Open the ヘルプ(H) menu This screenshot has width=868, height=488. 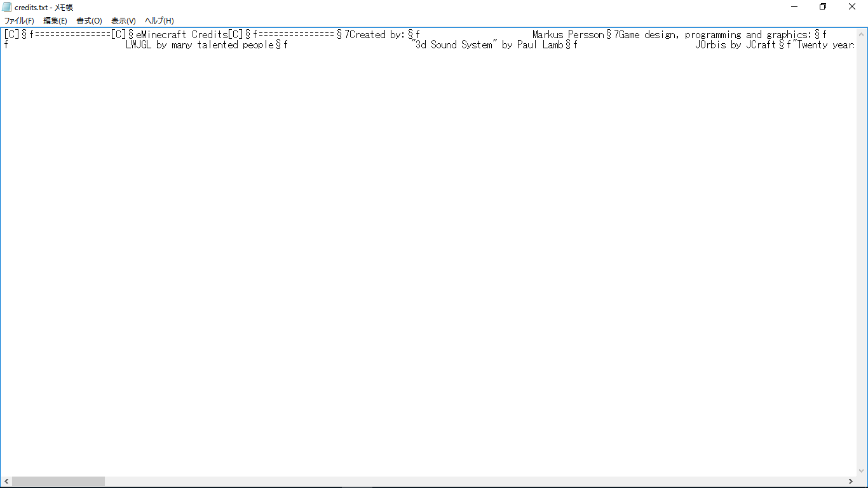coord(159,21)
